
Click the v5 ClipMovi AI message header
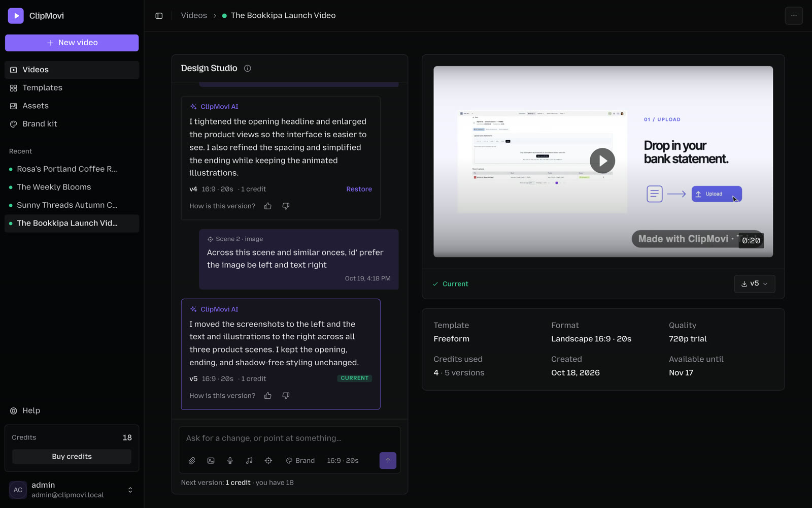click(x=214, y=309)
